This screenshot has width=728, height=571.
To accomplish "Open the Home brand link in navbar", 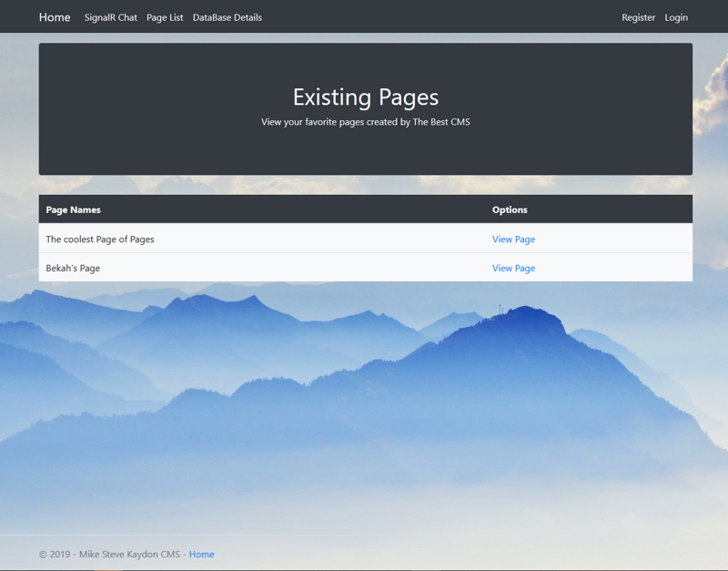I will (x=55, y=17).
